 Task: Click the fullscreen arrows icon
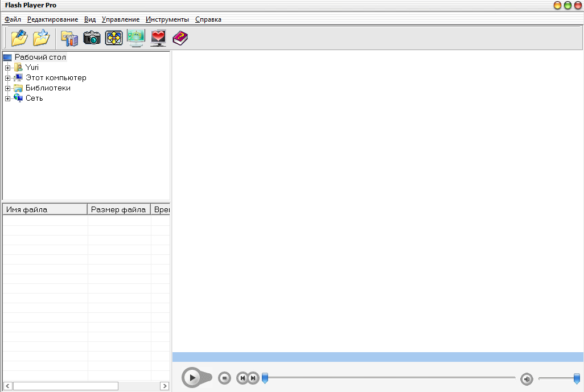tap(114, 38)
